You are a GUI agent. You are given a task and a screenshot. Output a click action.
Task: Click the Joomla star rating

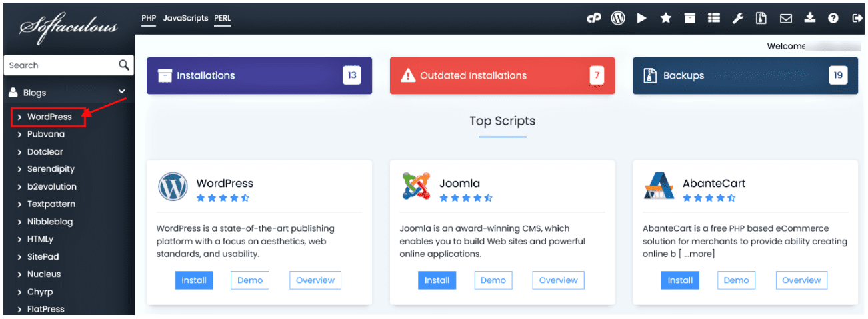click(x=466, y=198)
